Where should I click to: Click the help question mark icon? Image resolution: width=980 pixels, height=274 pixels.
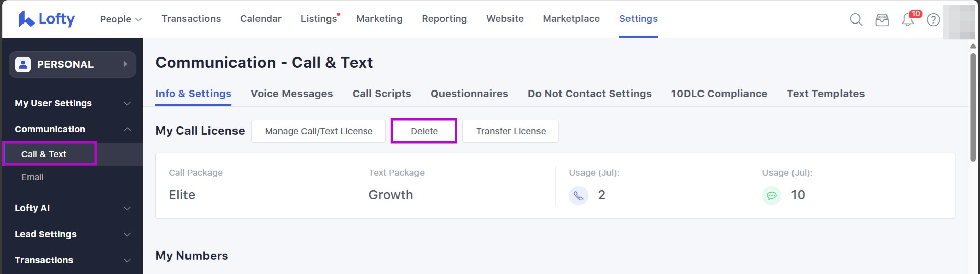pyautogui.click(x=934, y=20)
